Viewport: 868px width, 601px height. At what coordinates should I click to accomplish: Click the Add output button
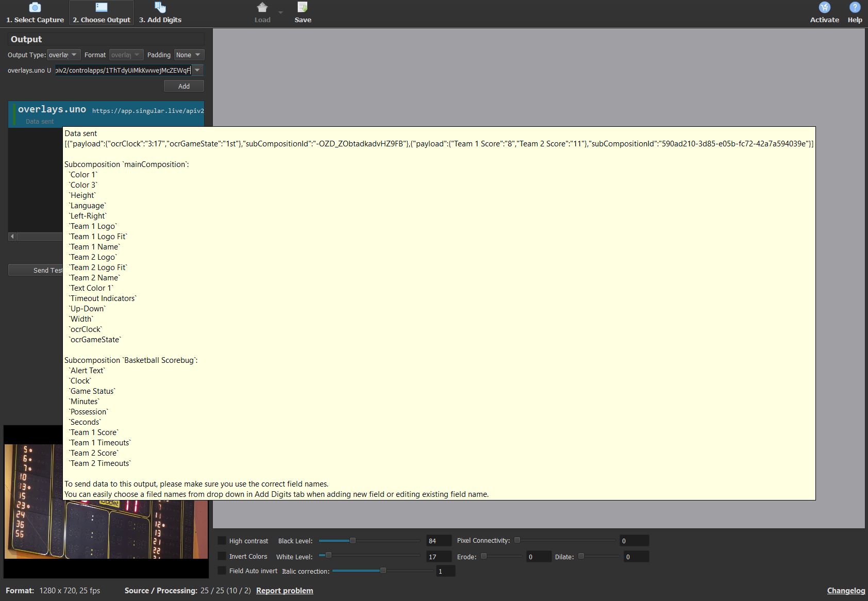pyautogui.click(x=183, y=86)
